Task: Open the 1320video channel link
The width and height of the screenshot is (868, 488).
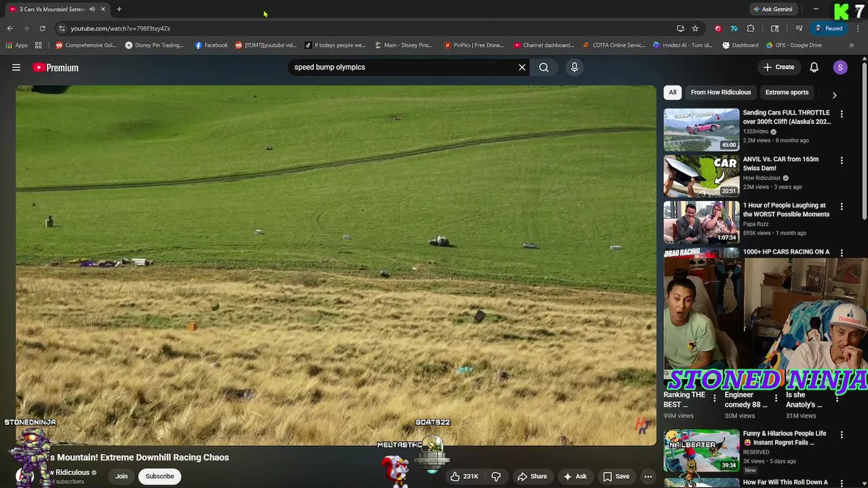Action: point(755,131)
